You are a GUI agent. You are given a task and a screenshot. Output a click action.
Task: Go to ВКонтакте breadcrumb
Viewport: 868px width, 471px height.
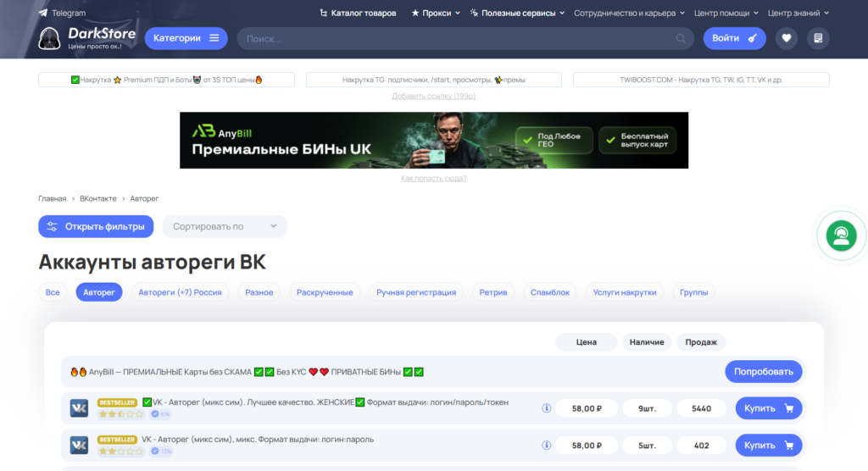click(x=98, y=199)
